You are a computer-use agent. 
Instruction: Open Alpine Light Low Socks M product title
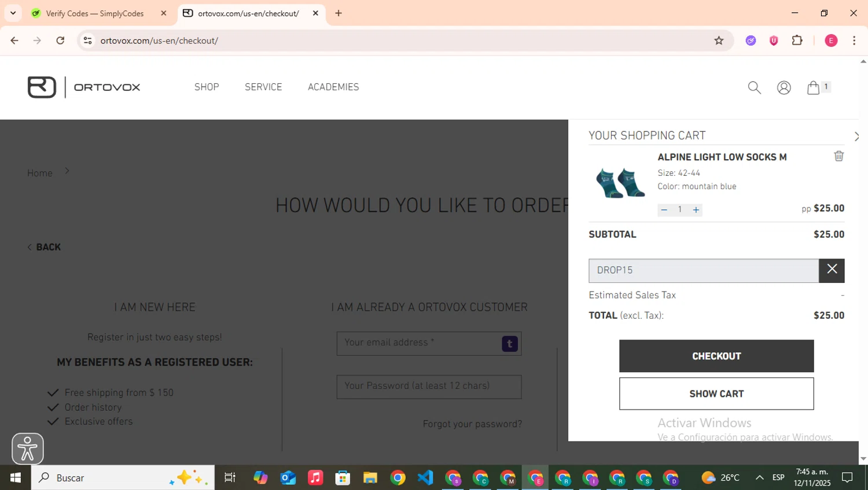click(722, 157)
